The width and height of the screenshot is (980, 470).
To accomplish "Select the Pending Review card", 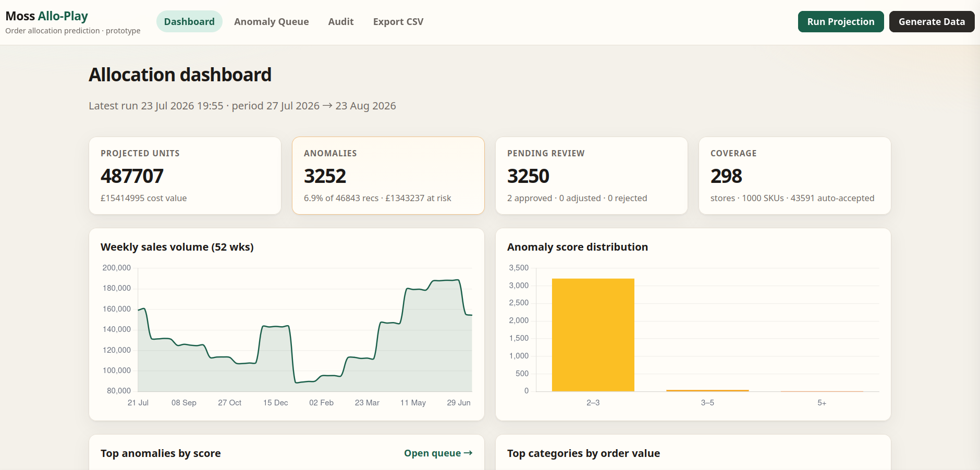I will 592,176.
